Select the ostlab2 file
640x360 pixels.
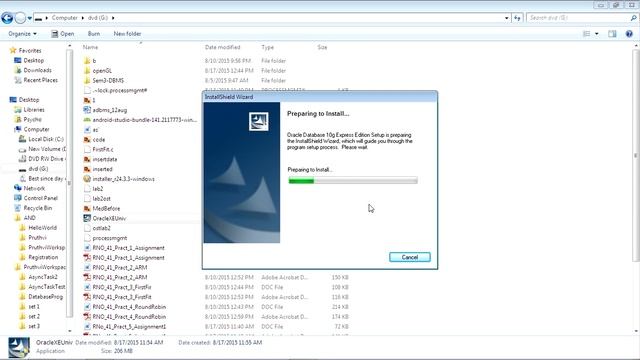pos(101,228)
